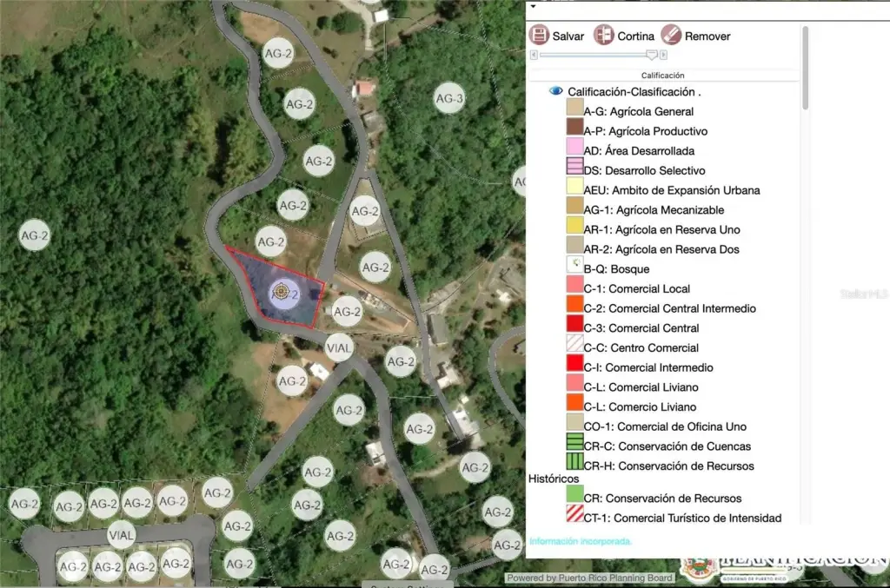
Task: Click the compass marker on the selected parcel
Action: point(281,294)
